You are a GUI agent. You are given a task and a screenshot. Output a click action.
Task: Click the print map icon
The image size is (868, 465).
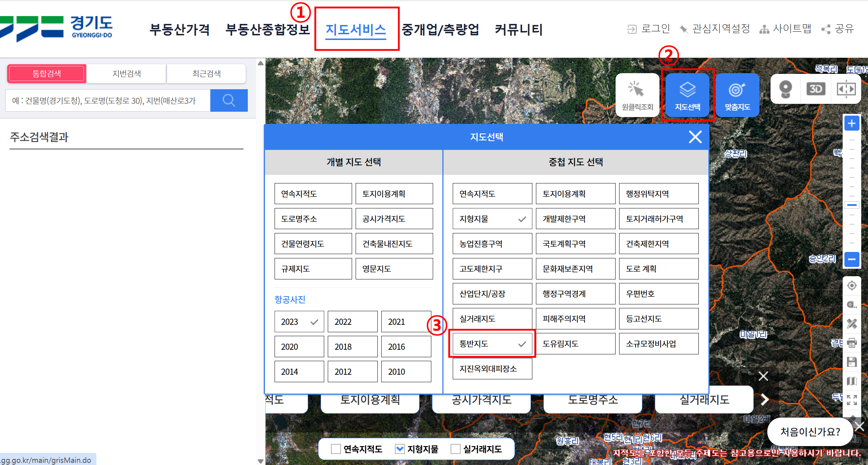(852, 343)
